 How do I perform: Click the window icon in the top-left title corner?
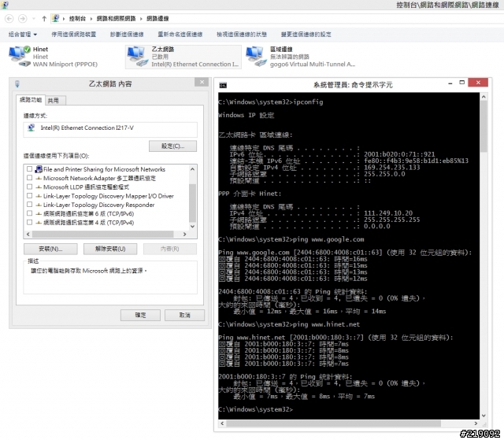5,5
